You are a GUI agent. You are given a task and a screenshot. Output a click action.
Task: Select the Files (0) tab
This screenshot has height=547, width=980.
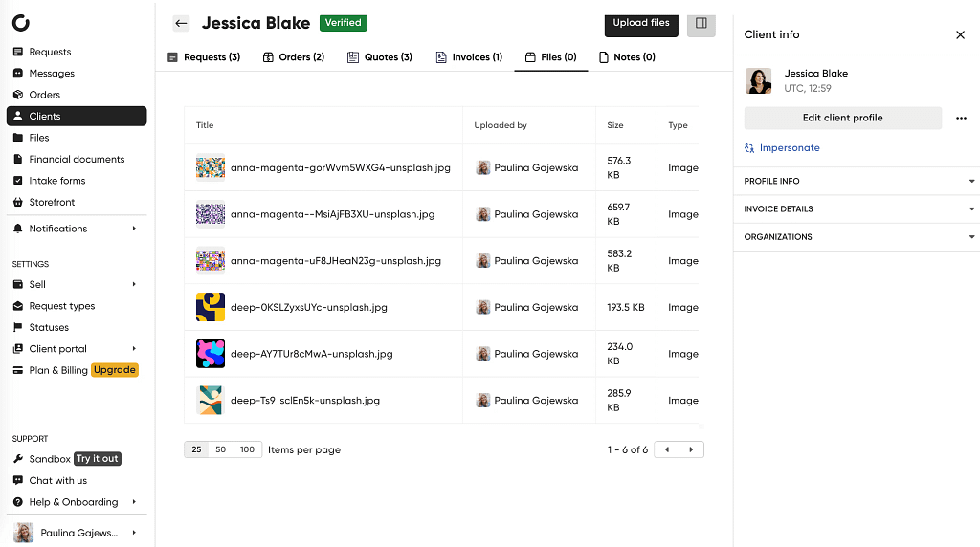(550, 57)
